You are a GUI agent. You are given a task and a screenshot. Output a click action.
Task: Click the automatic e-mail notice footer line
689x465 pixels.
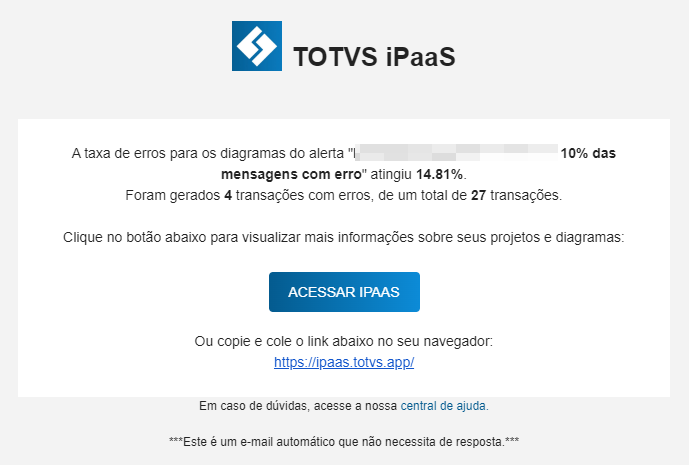344,441
